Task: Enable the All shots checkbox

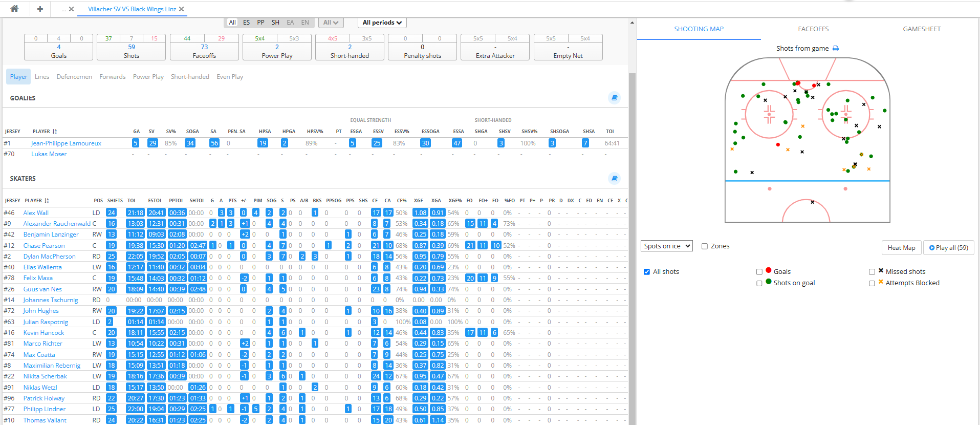Action: pos(647,272)
